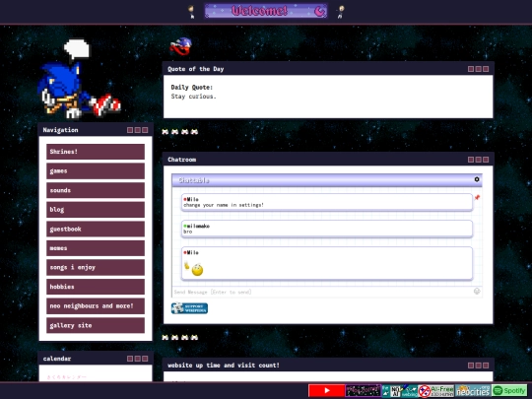The height and width of the screenshot is (399, 532).
Task: Select songs i enjoy in navigation
Action: coord(96,267)
